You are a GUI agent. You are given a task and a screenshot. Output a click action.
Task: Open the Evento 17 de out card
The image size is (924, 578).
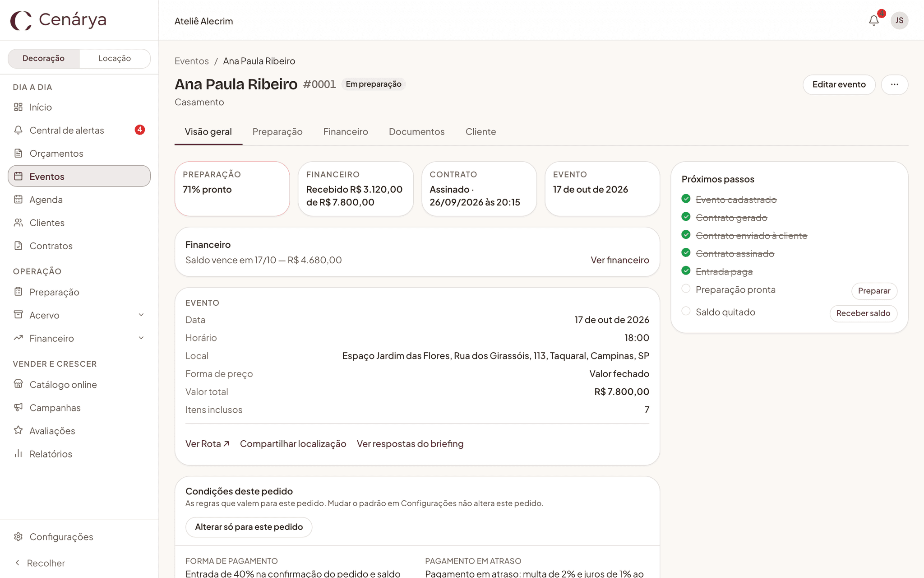point(602,189)
